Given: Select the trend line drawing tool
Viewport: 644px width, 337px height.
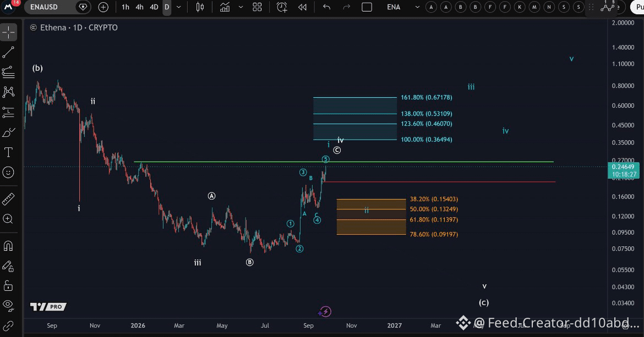Looking at the screenshot, I should click(x=8, y=52).
